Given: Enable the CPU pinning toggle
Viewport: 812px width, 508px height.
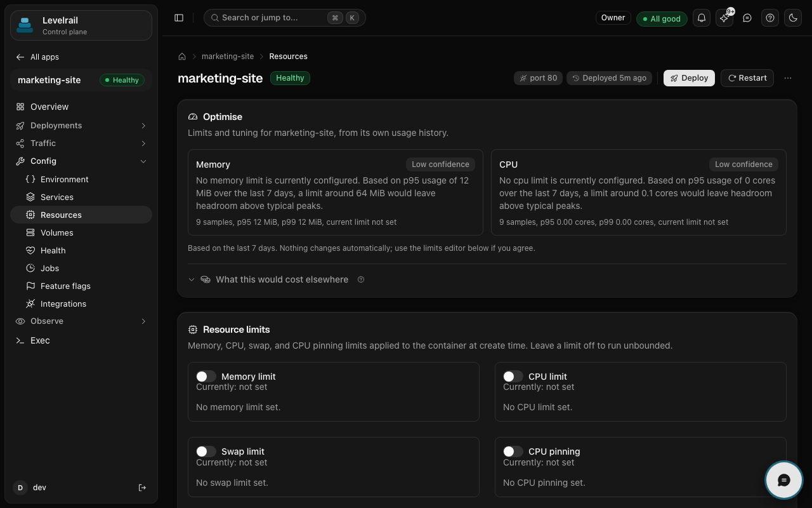Looking at the screenshot, I should pyautogui.click(x=513, y=451).
